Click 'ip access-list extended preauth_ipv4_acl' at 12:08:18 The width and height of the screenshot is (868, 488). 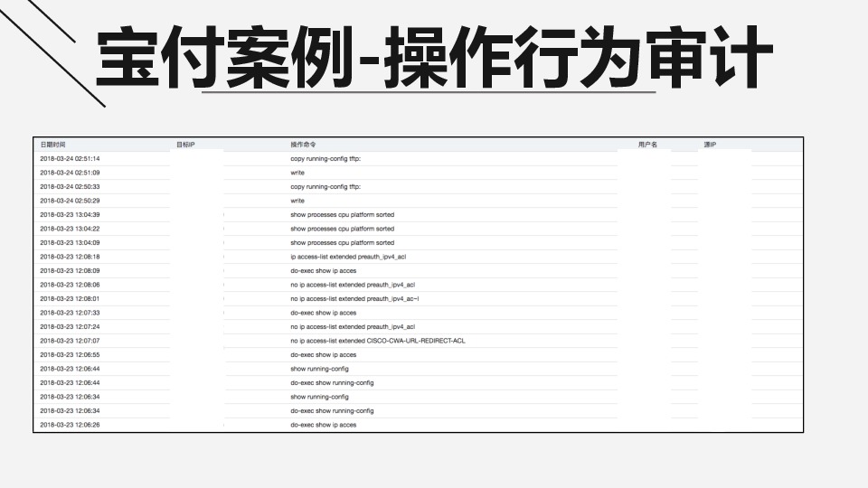[x=348, y=257]
